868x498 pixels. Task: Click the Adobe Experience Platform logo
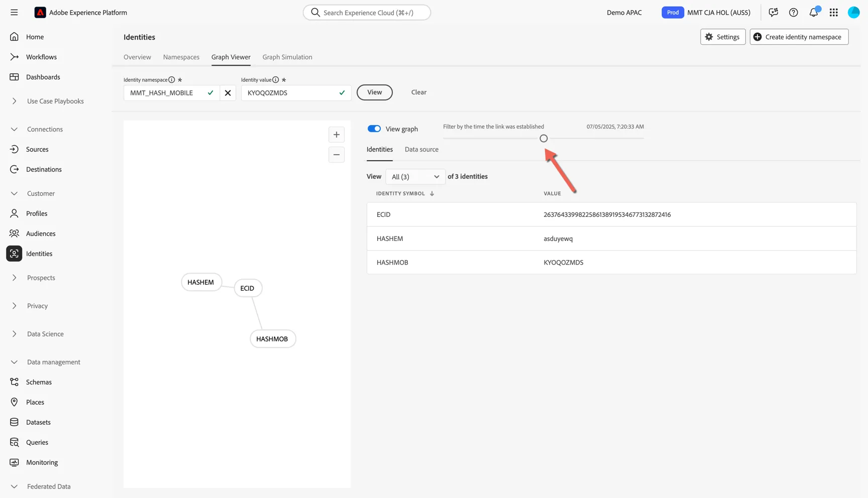pyautogui.click(x=40, y=13)
